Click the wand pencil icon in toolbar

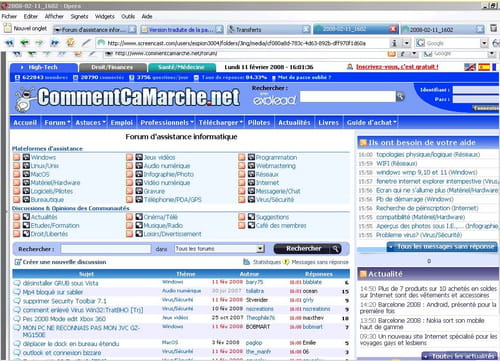point(86,43)
